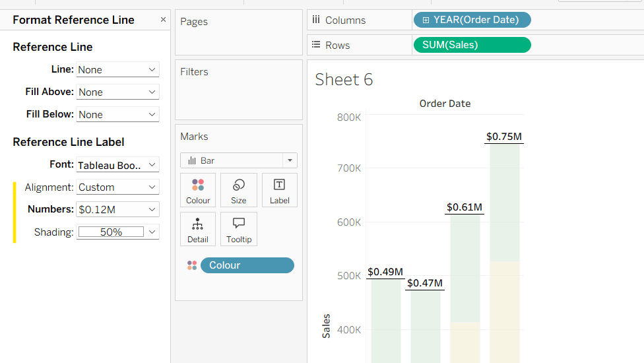Image resolution: width=644 pixels, height=363 pixels.
Task: Open the Fill Above dropdown
Action: (x=117, y=92)
